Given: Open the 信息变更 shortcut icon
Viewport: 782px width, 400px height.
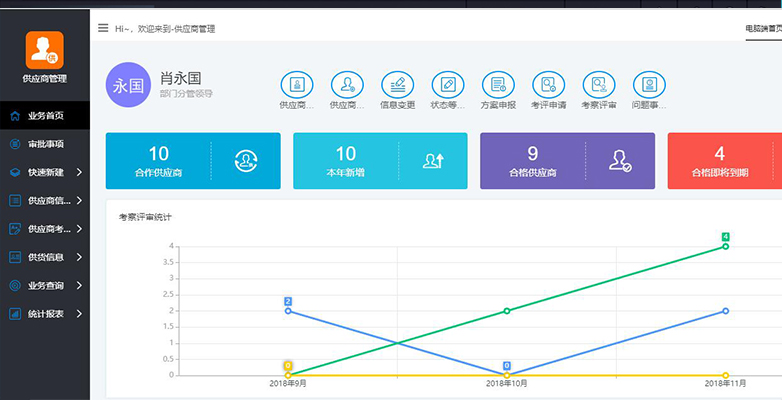Looking at the screenshot, I should (x=397, y=85).
